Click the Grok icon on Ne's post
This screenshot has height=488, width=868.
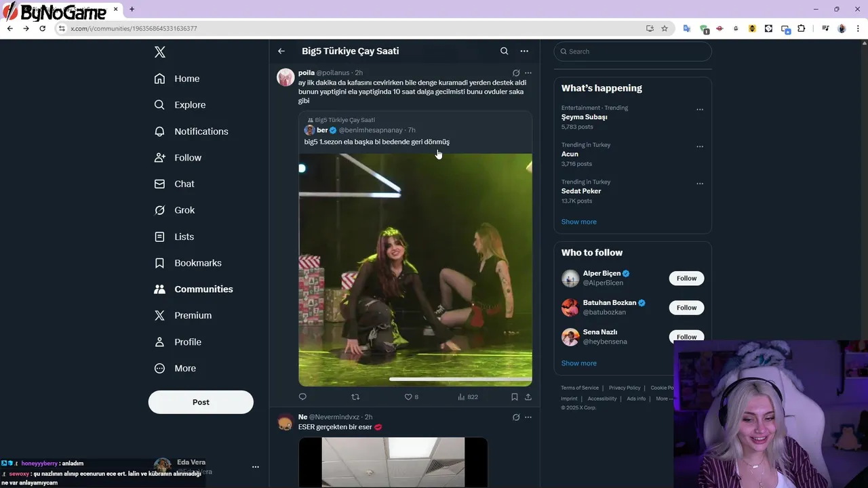tap(516, 417)
